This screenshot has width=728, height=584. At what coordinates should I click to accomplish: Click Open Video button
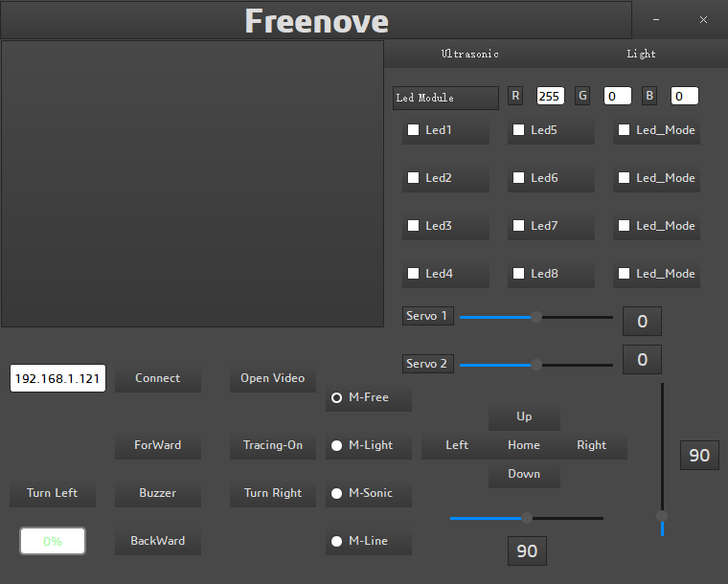(273, 378)
